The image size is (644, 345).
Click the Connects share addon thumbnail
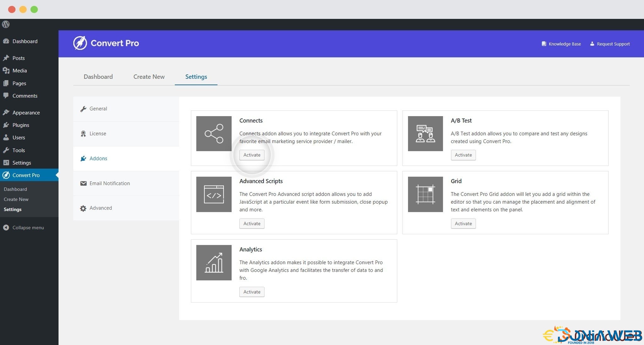[x=214, y=133]
